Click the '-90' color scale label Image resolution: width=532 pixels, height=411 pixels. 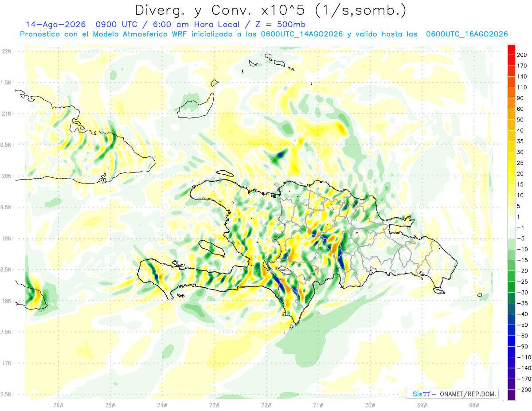(x=523, y=347)
